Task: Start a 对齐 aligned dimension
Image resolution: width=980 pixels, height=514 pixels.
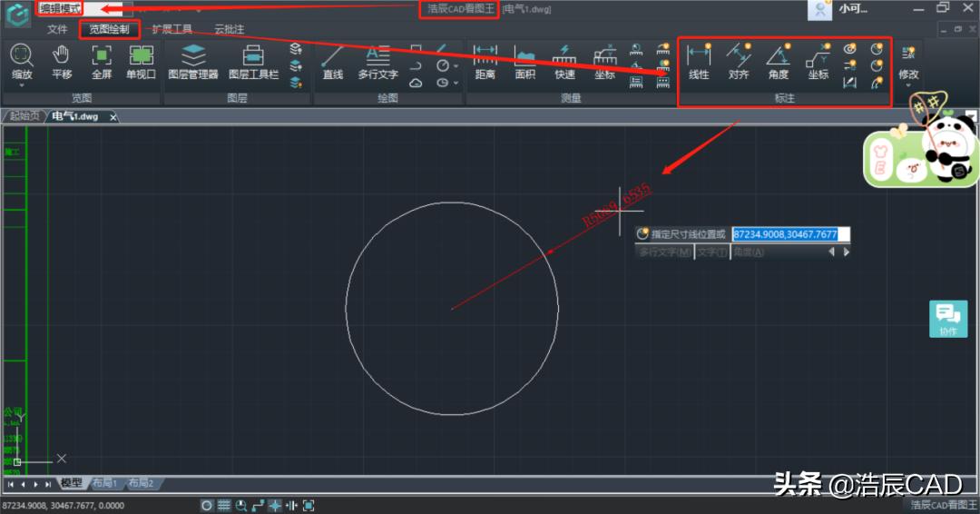Action: coord(738,61)
